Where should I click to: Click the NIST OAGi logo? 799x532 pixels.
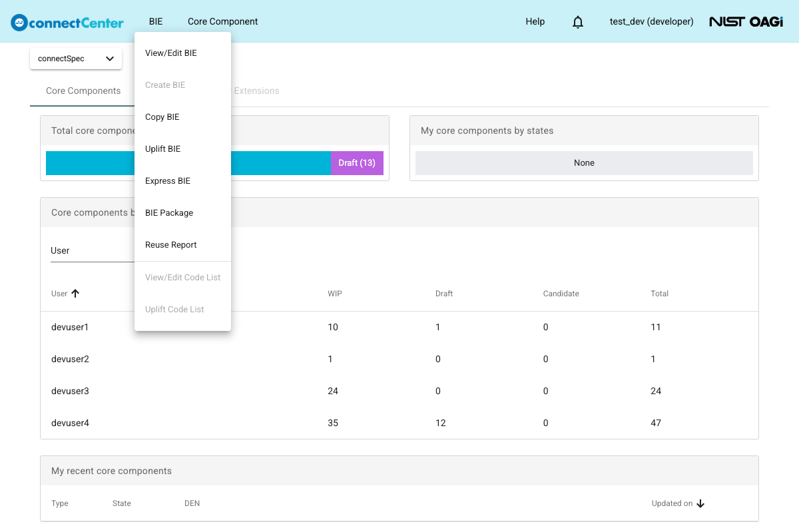click(746, 22)
